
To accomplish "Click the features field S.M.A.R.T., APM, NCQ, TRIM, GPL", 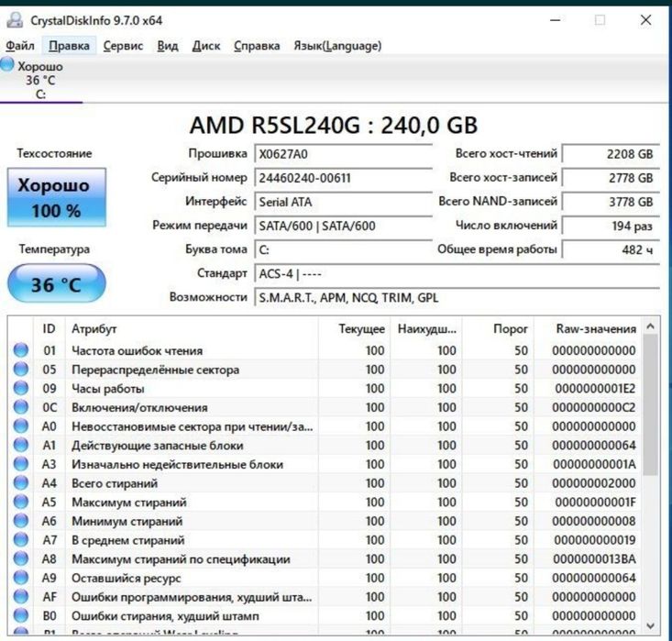I will pyautogui.click(x=457, y=297).
